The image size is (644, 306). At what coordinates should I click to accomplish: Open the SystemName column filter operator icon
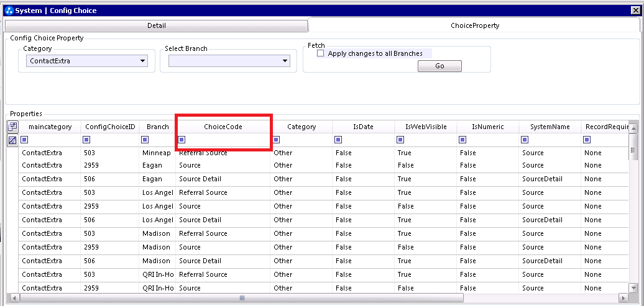525,140
